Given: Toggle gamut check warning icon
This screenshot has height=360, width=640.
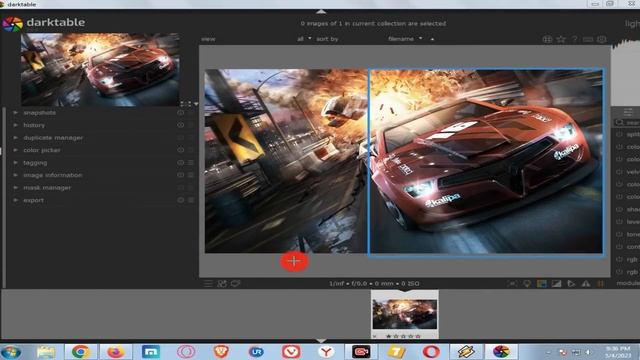Looking at the screenshot, I should (x=586, y=283).
